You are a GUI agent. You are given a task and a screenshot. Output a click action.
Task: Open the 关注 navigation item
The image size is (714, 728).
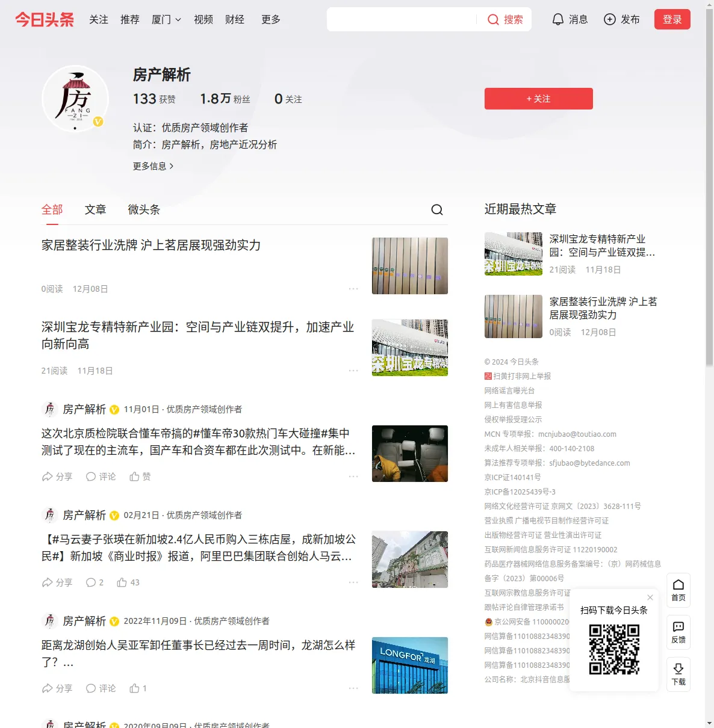(99, 19)
